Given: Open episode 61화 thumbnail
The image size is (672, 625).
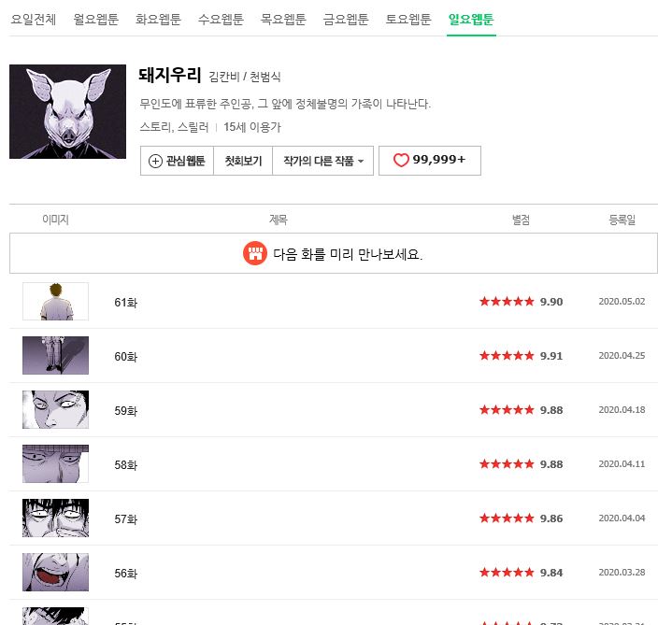Looking at the screenshot, I should pyautogui.click(x=56, y=301).
